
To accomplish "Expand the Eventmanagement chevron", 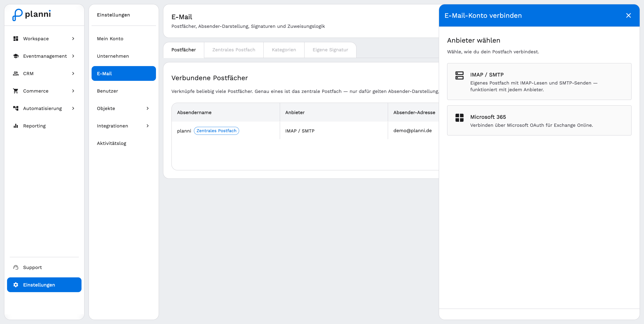I will pyautogui.click(x=73, y=56).
